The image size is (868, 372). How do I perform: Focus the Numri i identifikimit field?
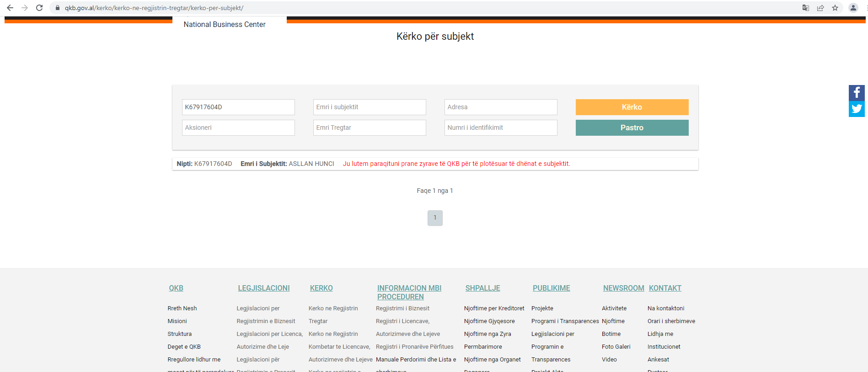pos(500,128)
